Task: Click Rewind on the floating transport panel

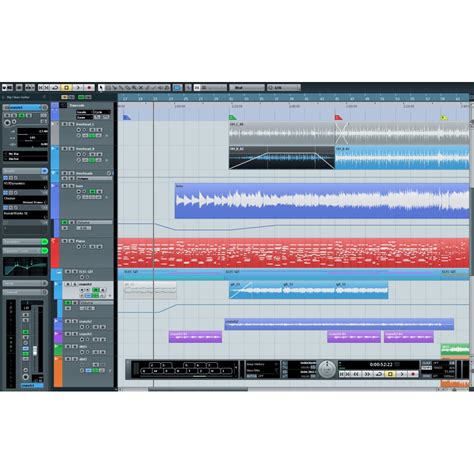Action: [x=356, y=374]
